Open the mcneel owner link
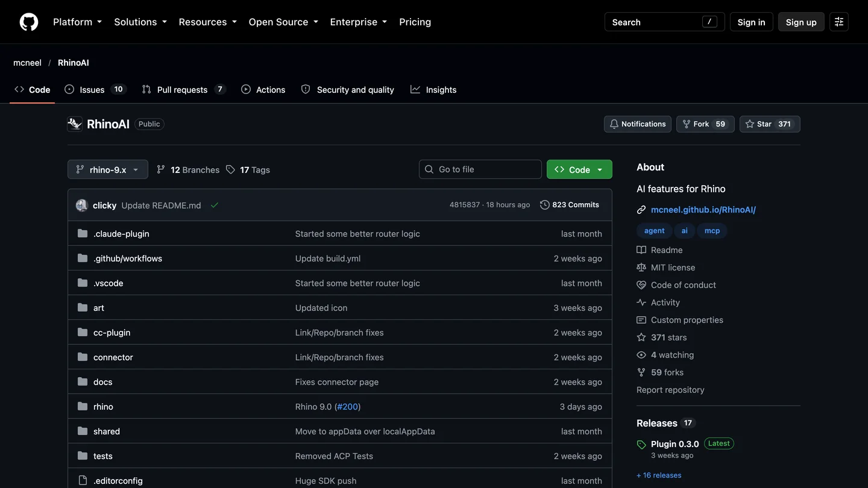This screenshot has width=868, height=488. (27, 63)
